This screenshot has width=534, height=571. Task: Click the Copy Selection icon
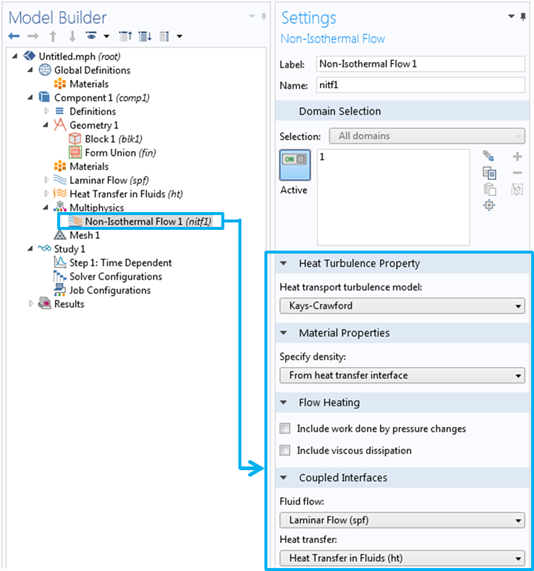click(x=489, y=173)
